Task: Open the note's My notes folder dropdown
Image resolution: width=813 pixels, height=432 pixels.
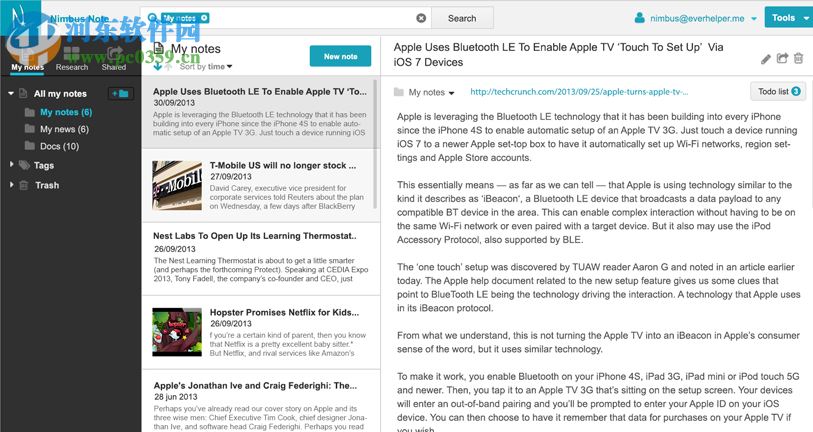Action: (x=431, y=92)
